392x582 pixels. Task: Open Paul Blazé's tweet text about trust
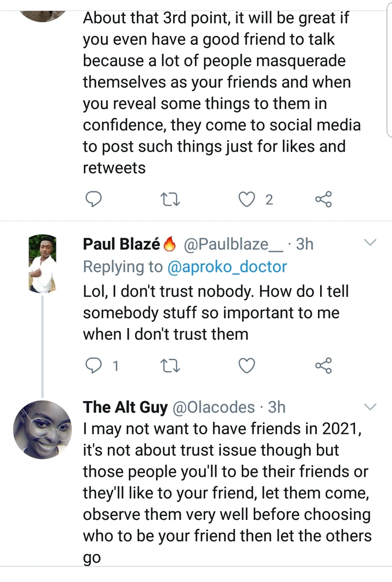(216, 313)
